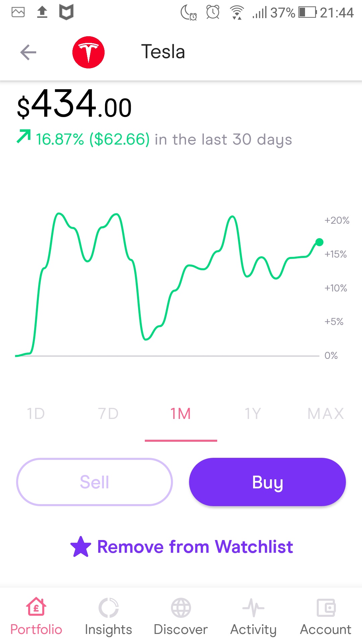Click Remove from Watchlist link
The height and width of the screenshot is (644, 362).
click(x=195, y=547)
